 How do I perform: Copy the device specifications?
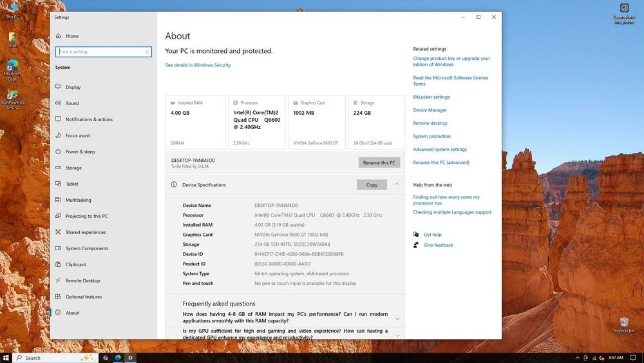pos(372,184)
